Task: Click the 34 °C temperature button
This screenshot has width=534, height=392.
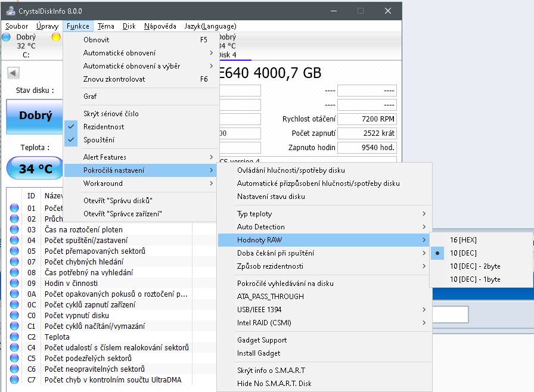Action: tap(35, 168)
